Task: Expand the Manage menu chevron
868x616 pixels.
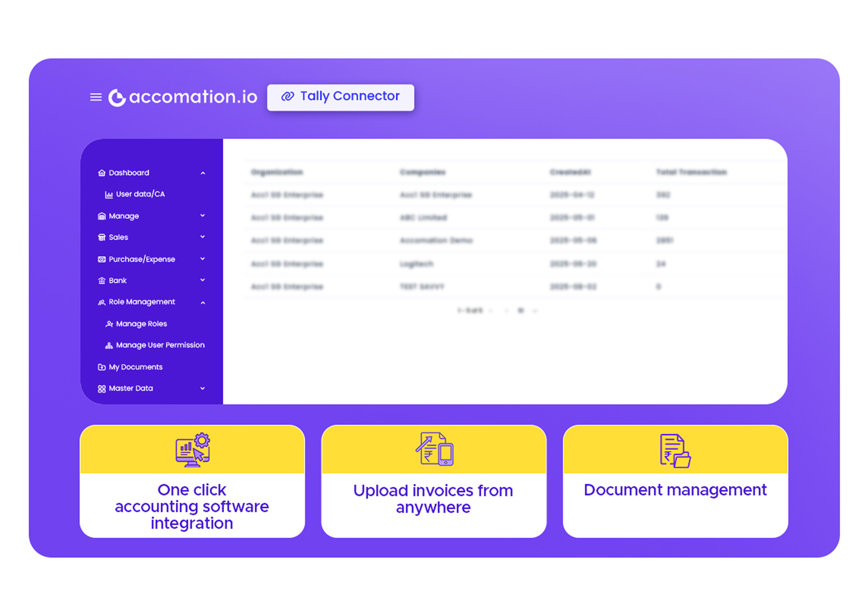Action: pos(203,215)
